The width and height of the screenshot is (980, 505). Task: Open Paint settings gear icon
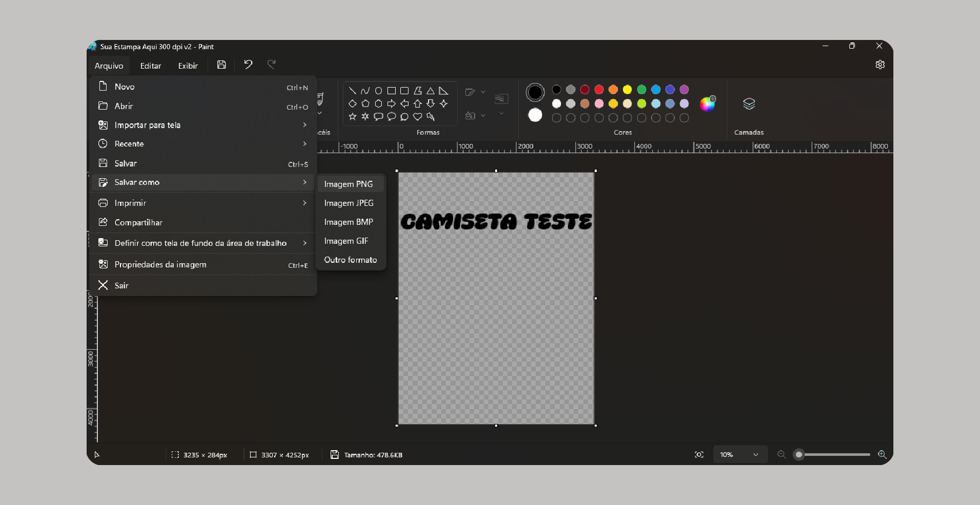880,65
